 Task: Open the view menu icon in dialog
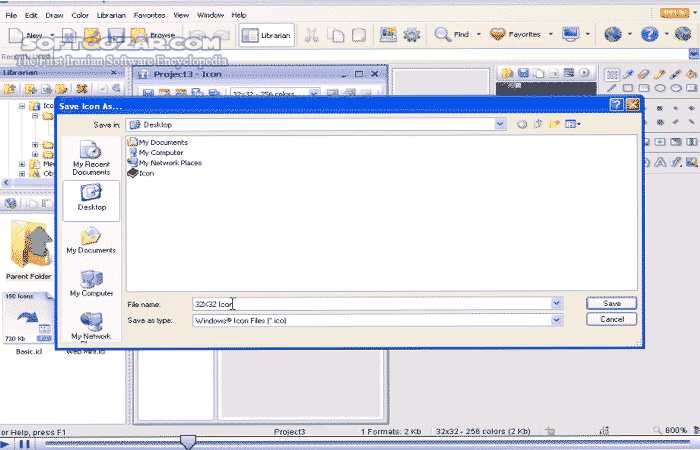pos(572,124)
